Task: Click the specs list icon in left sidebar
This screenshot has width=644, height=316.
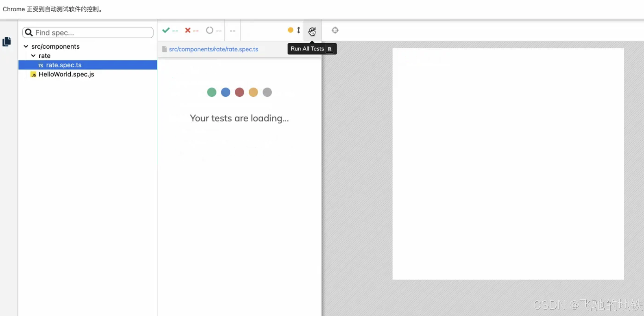Action: (x=7, y=41)
